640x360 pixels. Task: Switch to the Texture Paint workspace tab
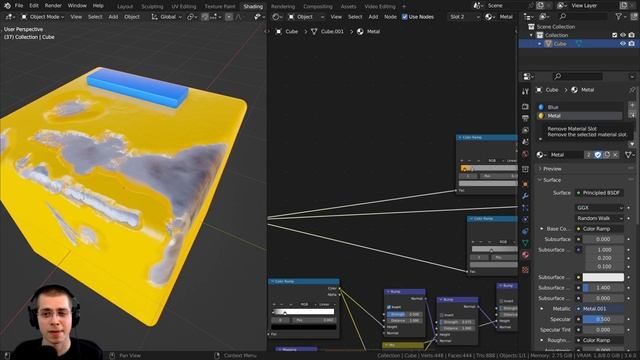(220, 7)
